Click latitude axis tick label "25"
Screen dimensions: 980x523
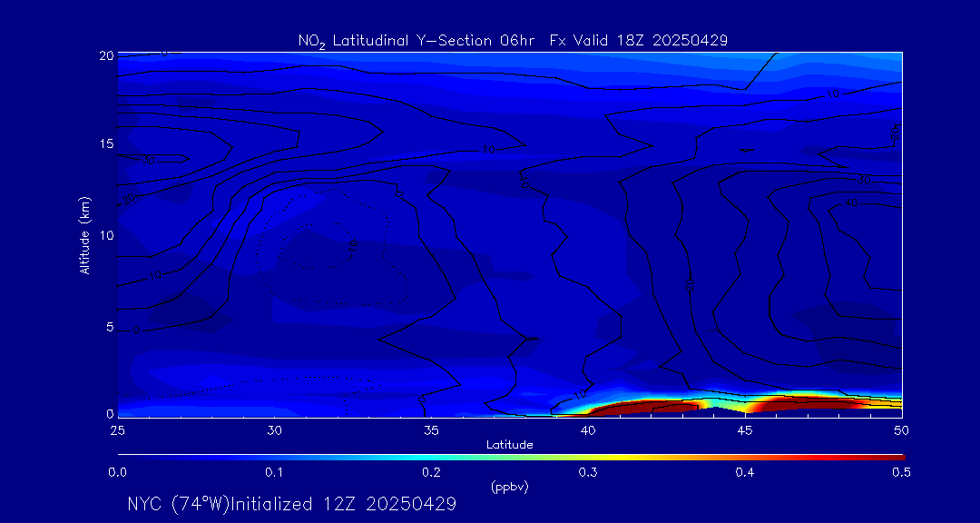point(117,429)
